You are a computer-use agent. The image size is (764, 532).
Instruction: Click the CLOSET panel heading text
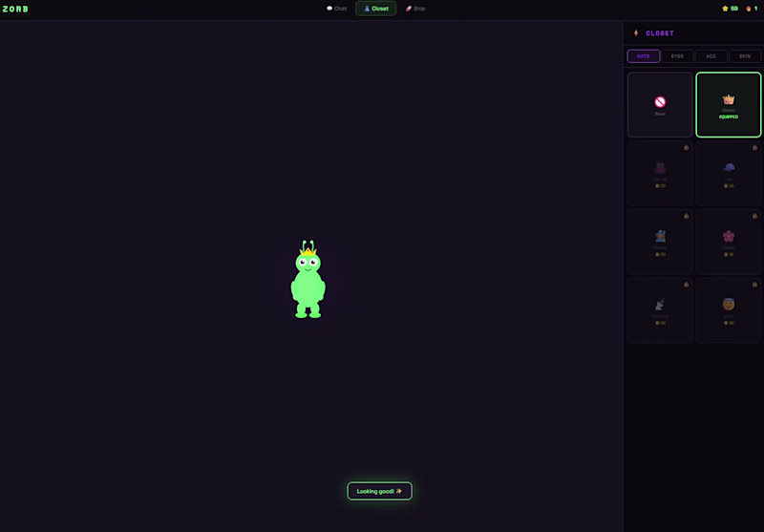(x=660, y=33)
